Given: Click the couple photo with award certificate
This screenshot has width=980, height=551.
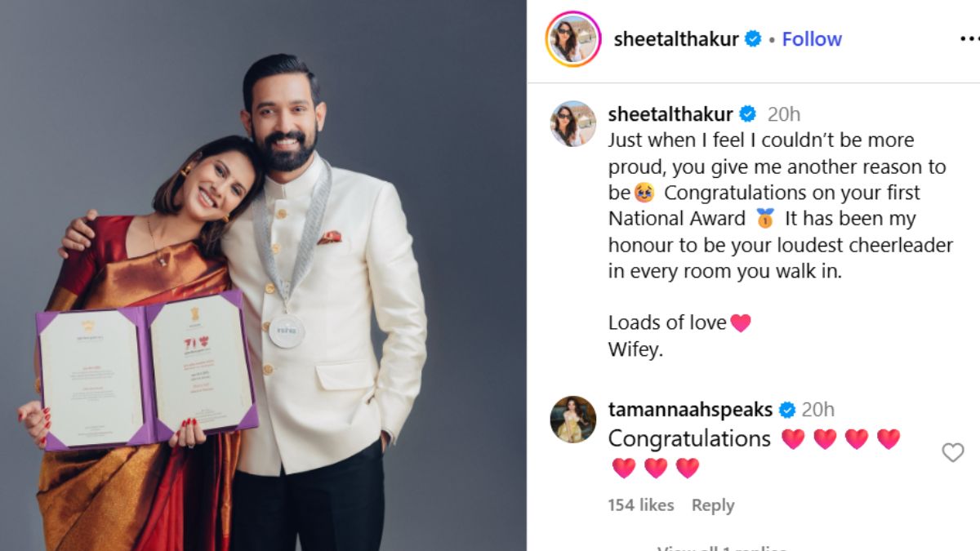Looking at the screenshot, I should 263,276.
